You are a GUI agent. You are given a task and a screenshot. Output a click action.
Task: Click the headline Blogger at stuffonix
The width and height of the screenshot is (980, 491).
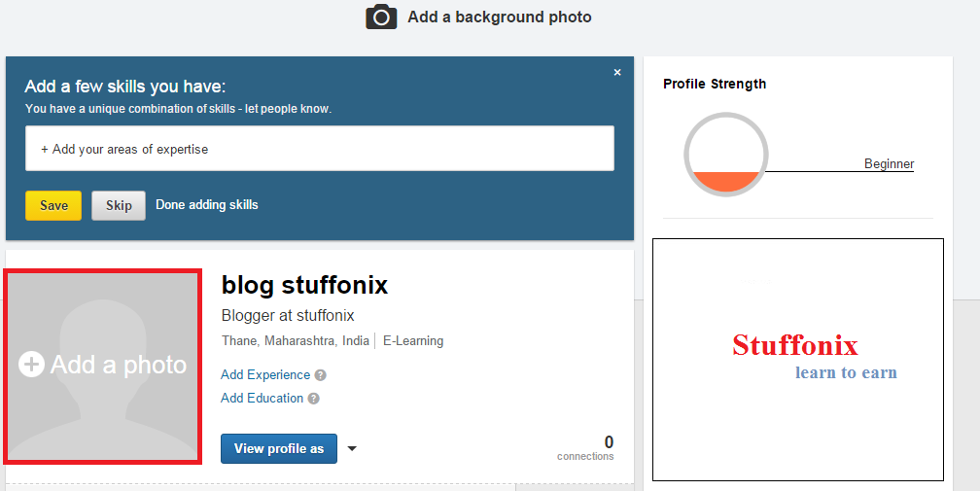click(x=288, y=315)
